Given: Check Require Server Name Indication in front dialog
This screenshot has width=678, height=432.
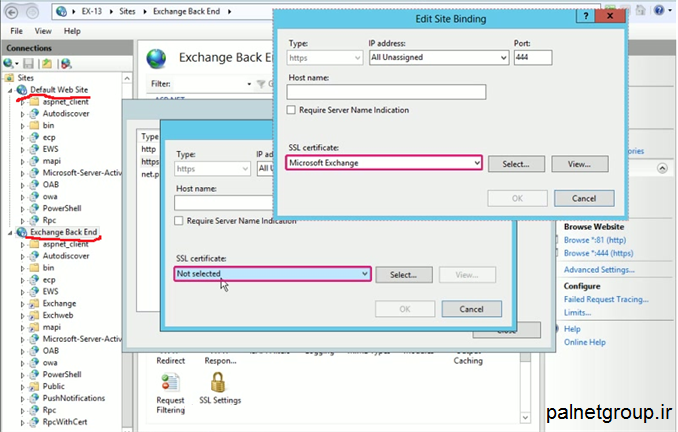Looking at the screenshot, I should coord(291,110).
